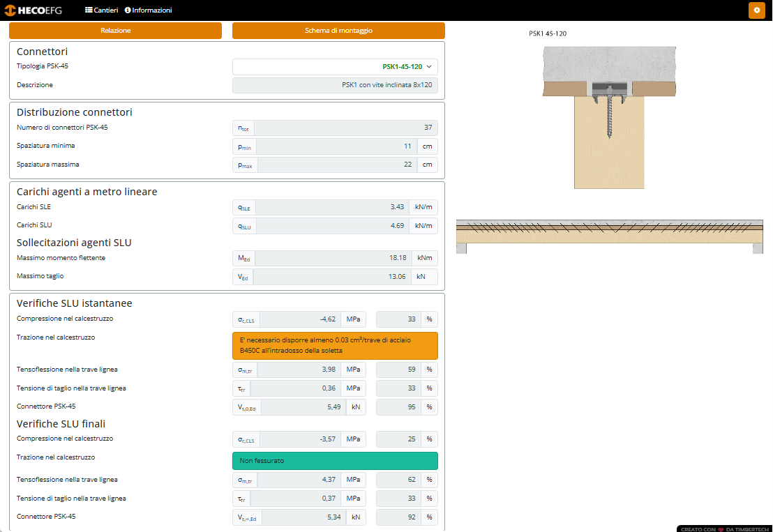
Task: Click the final concrete compression value -3,57
Action: click(x=300, y=439)
